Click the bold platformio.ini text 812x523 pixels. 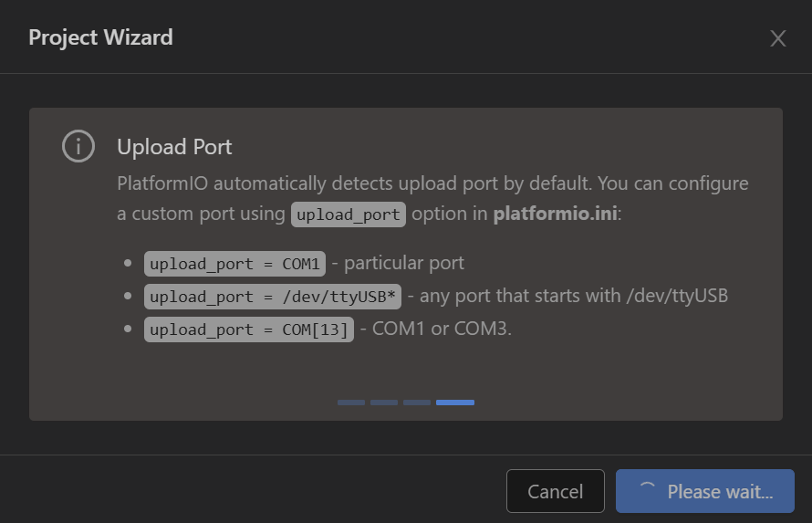(x=555, y=214)
